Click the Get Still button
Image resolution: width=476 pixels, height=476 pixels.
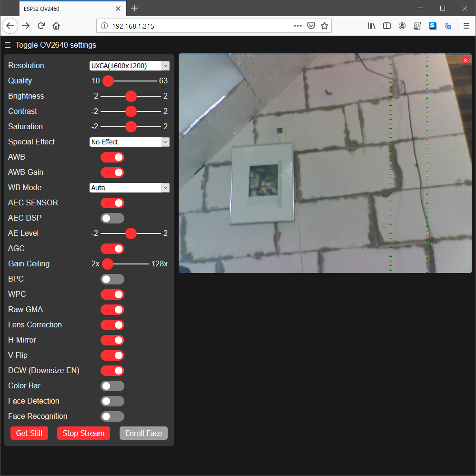pos(29,433)
